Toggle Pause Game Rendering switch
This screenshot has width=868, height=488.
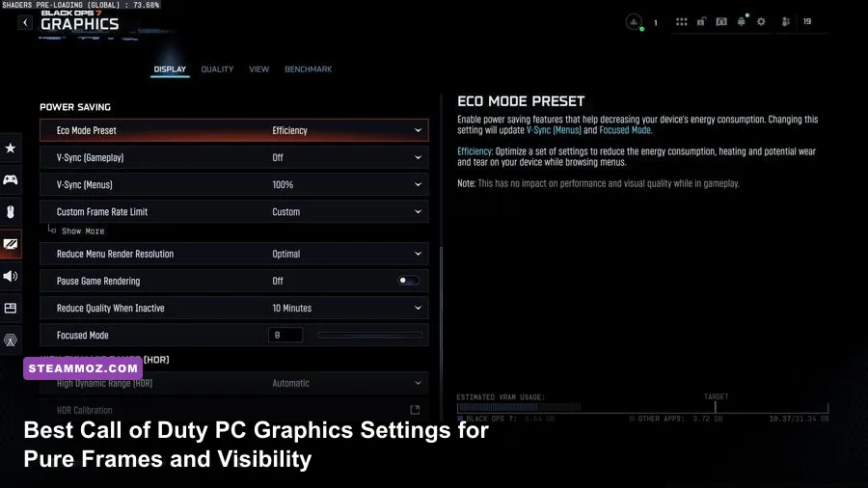pyautogui.click(x=409, y=281)
